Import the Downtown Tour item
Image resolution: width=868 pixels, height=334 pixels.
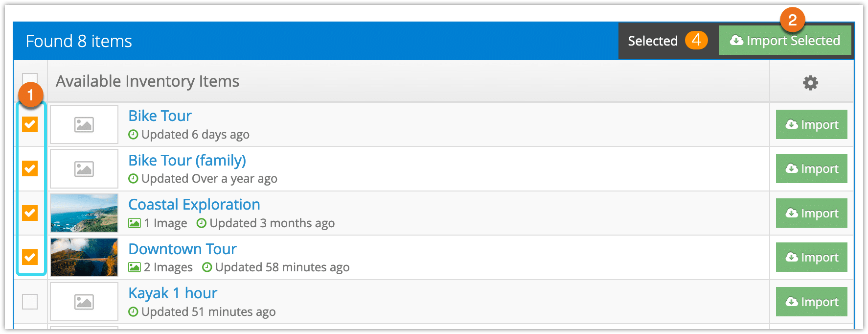(x=812, y=257)
